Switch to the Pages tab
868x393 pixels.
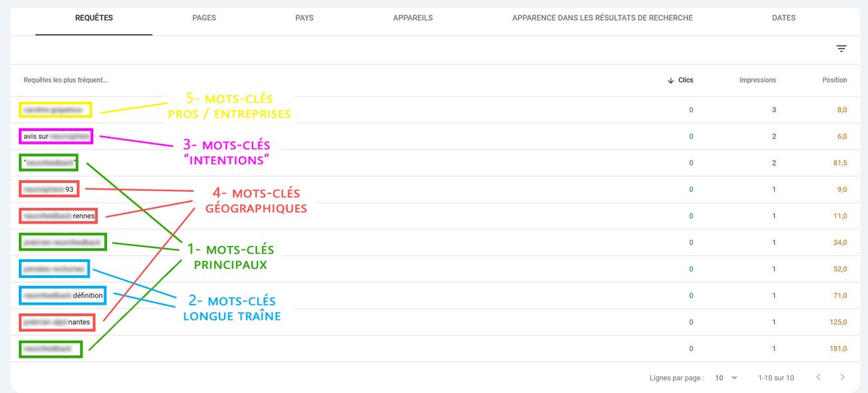coord(204,17)
